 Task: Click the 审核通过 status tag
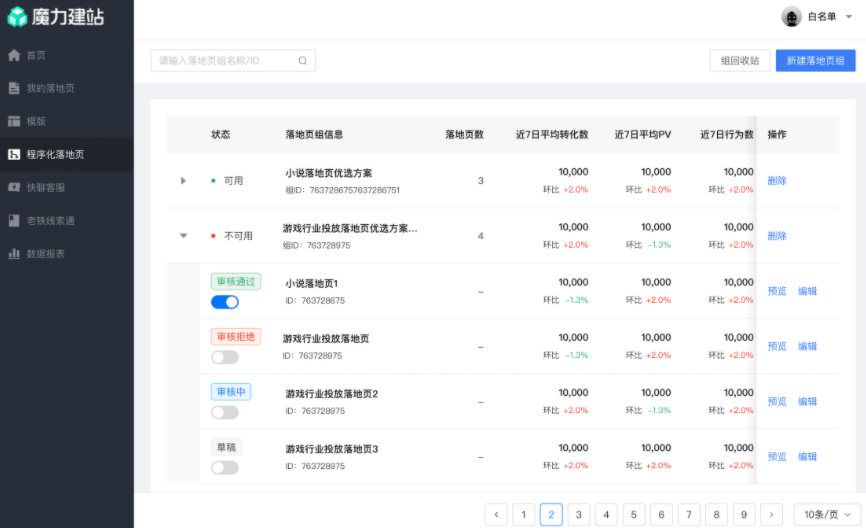pos(236,282)
